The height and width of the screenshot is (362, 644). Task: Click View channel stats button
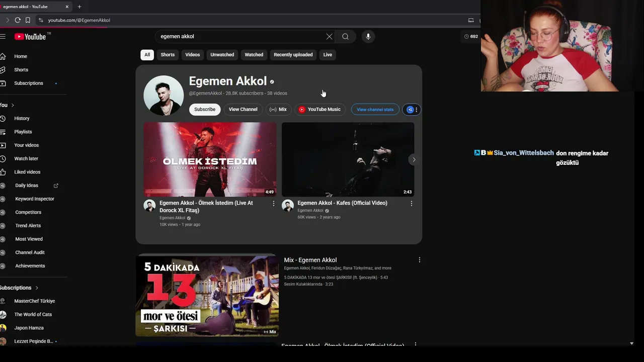tap(375, 110)
